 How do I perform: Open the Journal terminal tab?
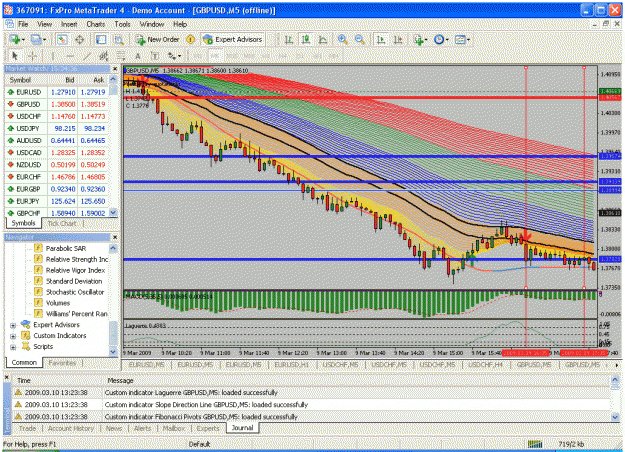point(242,428)
